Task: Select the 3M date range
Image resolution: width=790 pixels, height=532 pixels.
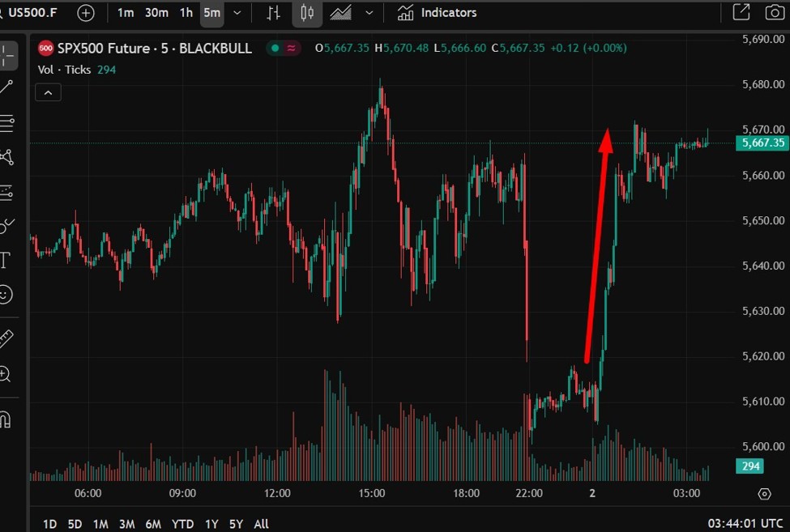Action: [x=127, y=524]
